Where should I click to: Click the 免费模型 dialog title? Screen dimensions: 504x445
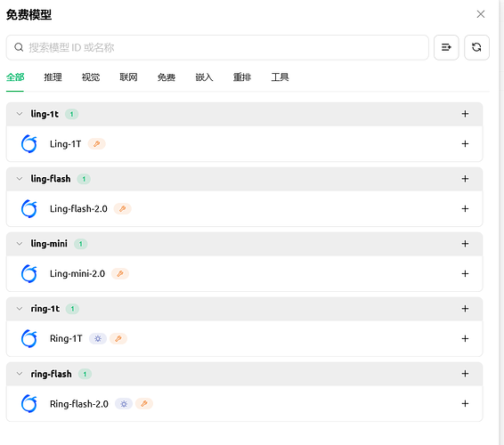28,15
